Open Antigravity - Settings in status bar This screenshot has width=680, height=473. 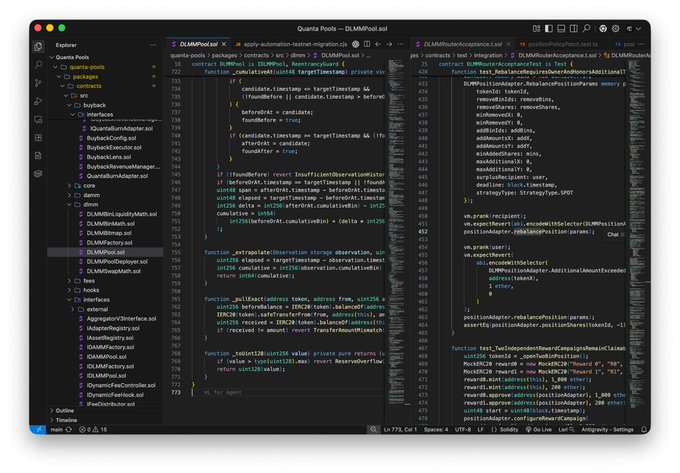click(607, 430)
